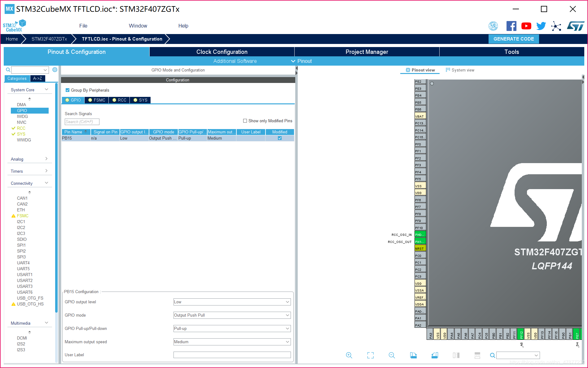This screenshot has height=368, width=588.
Task: Open GPIO mode dropdown
Action: [232, 315]
